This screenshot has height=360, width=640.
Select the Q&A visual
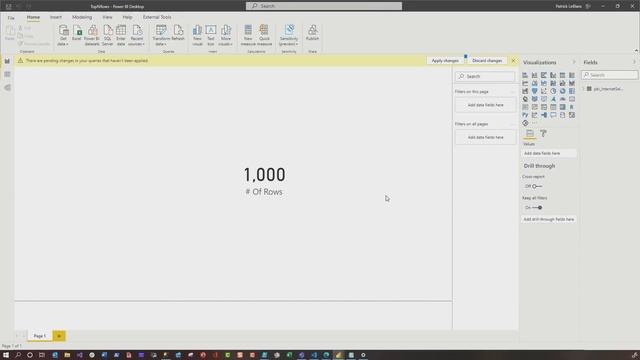point(553,115)
